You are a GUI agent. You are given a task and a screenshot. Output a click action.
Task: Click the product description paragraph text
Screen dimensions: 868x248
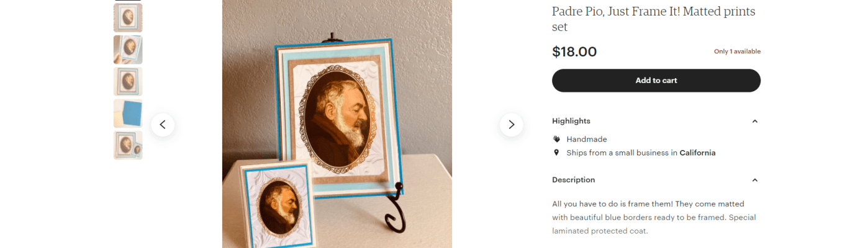654,218
